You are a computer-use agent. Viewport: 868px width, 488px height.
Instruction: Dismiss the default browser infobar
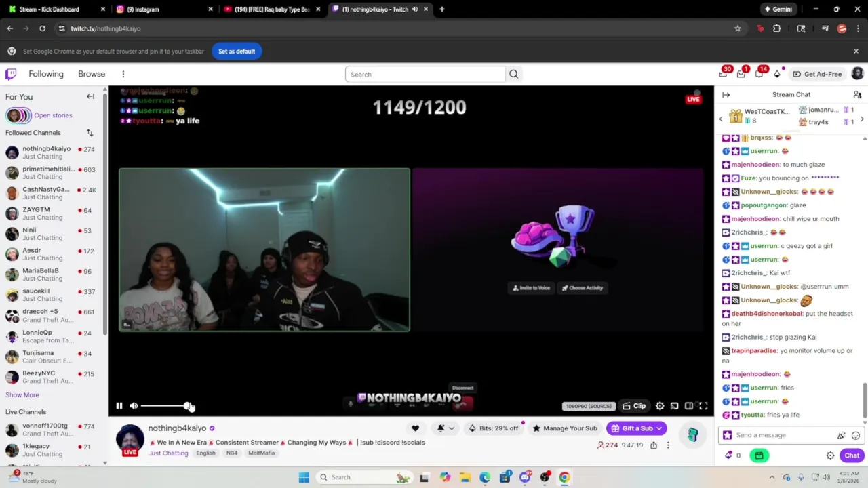click(x=856, y=52)
